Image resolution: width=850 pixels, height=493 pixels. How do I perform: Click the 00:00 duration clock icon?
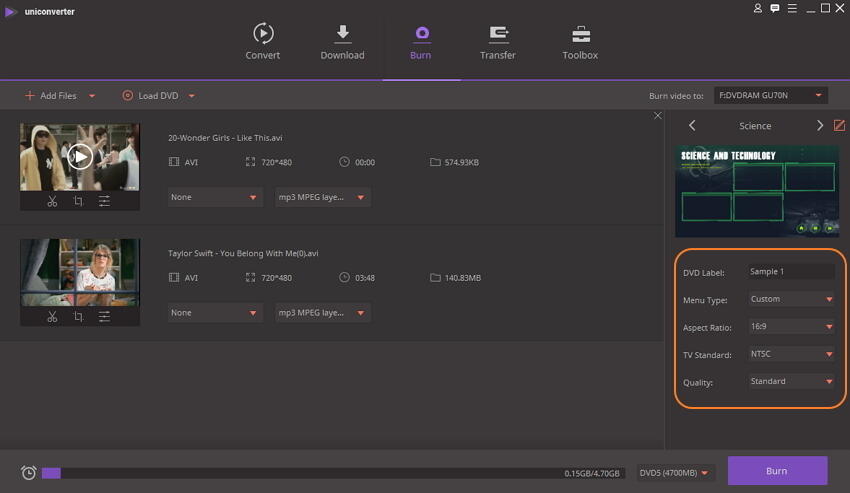[344, 162]
